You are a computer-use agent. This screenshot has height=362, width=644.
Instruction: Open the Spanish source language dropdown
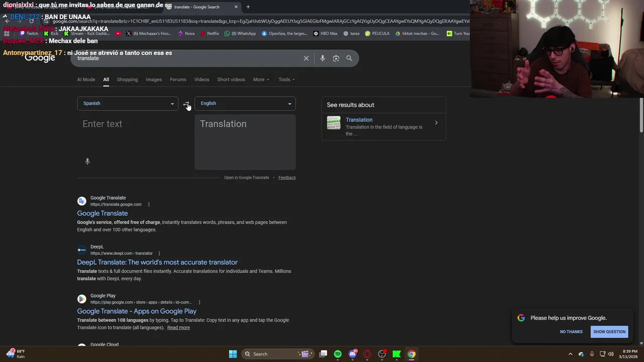[x=128, y=104]
